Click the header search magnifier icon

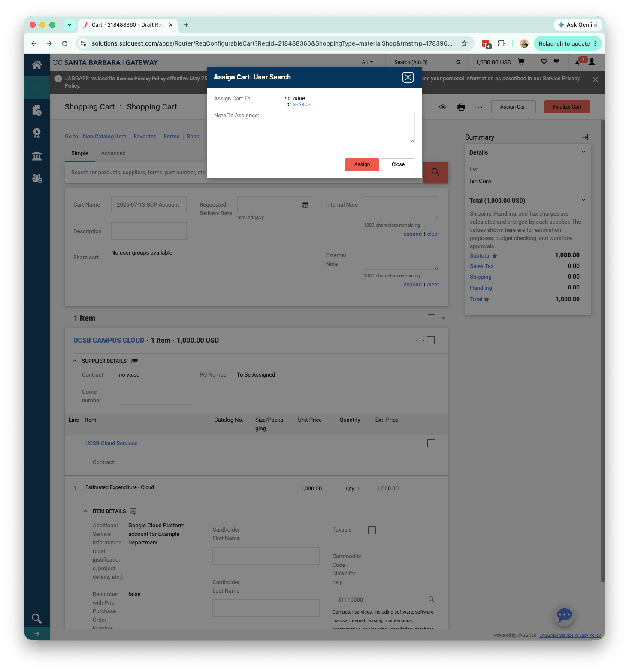click(459, 62)
